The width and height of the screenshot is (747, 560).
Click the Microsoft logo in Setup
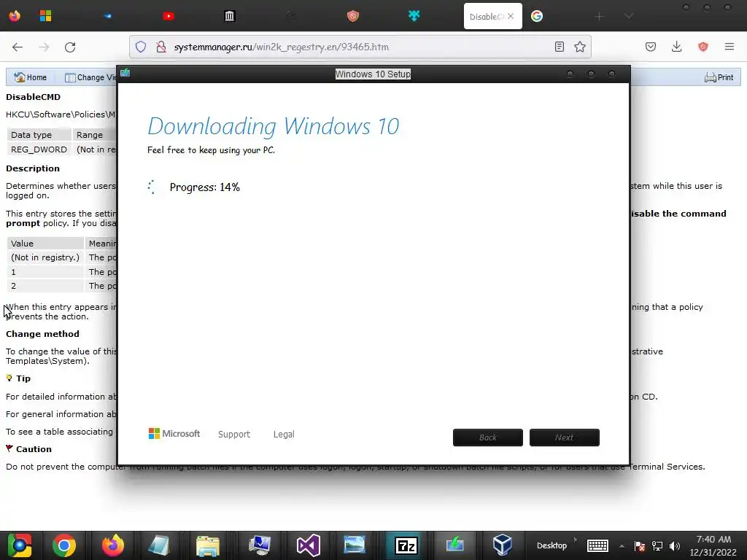pos(174,434)
